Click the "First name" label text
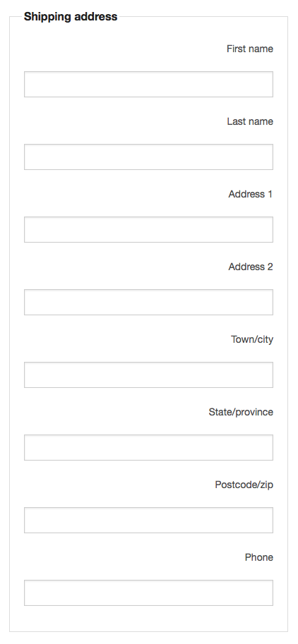Screen dimensions: 298x644 pos(250,49)
